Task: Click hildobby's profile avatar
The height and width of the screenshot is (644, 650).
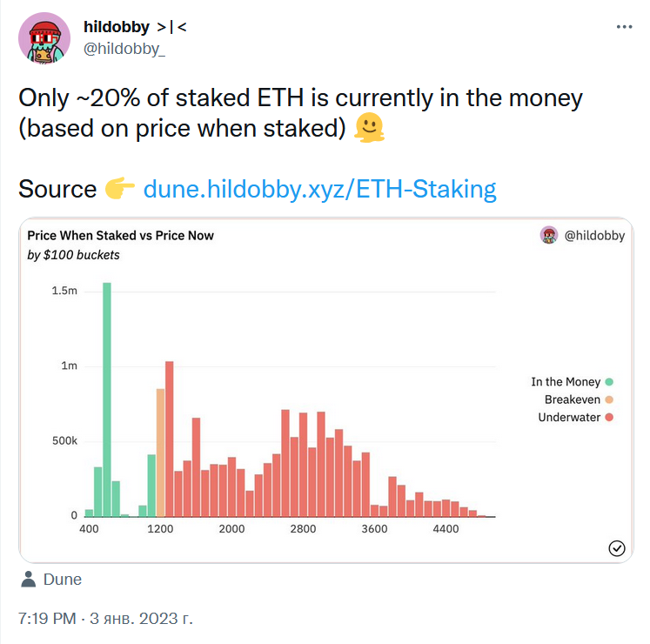Action: pos(44,38)
